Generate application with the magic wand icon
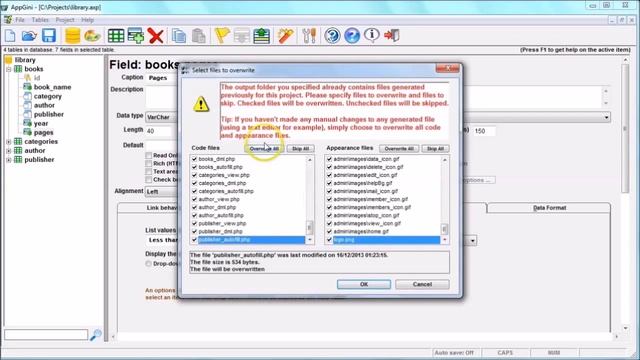 tap(285, 36)
